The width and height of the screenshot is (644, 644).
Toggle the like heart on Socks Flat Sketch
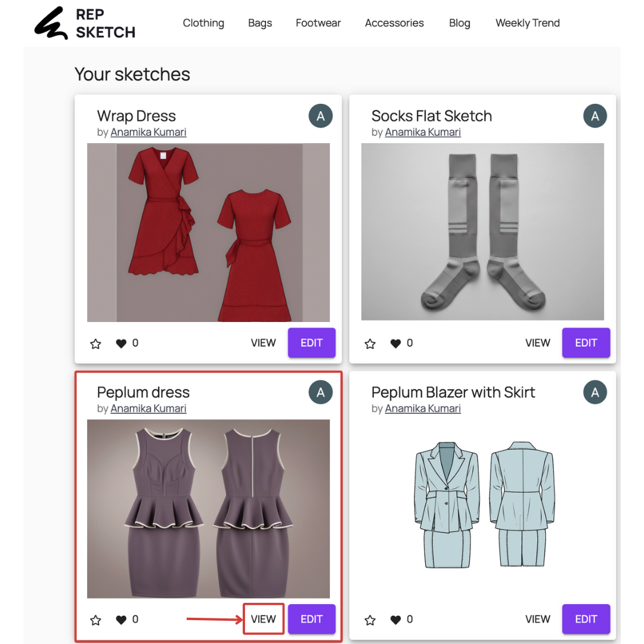coord(394,343)
